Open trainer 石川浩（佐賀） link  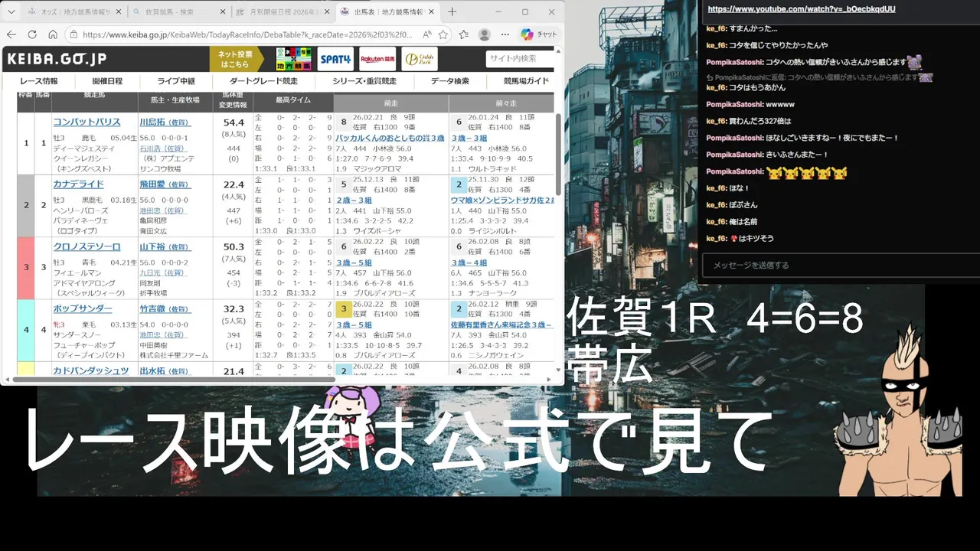(x=162, y=148)
